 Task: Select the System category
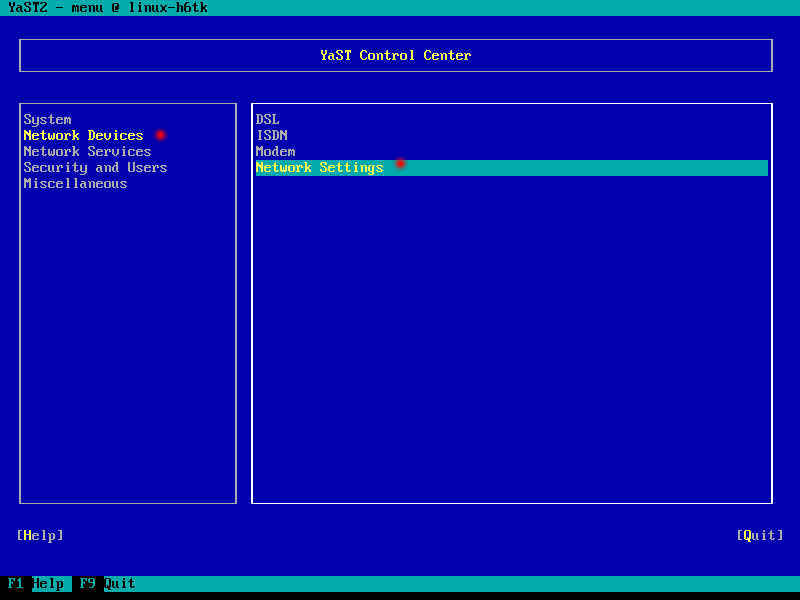(x=47, y=119)
